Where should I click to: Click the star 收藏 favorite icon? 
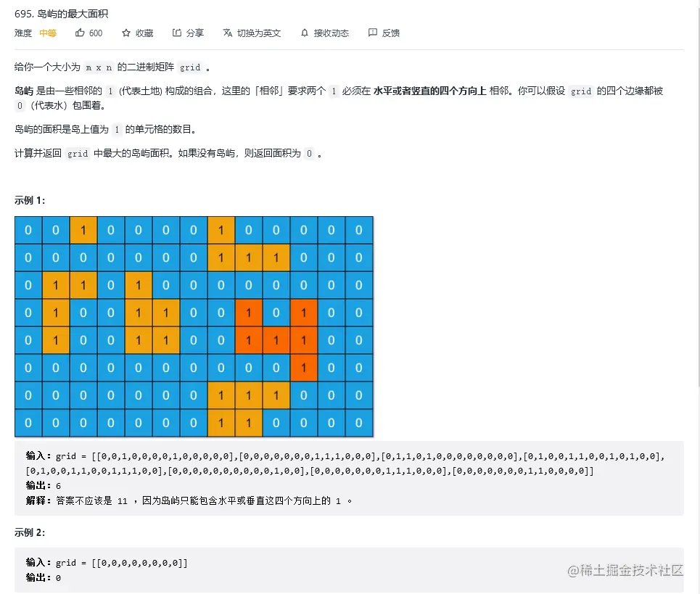(x=126, y=33)
